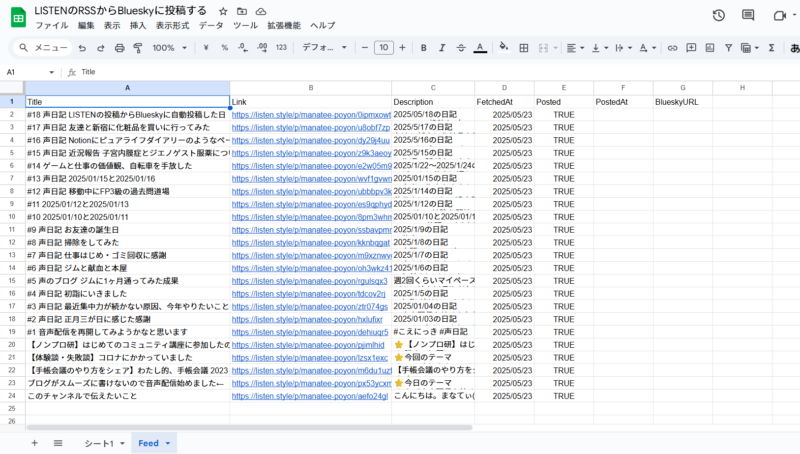Start a video call from camera icon
This screenshot has height=454, width=800.
click(x=779, y=16)
